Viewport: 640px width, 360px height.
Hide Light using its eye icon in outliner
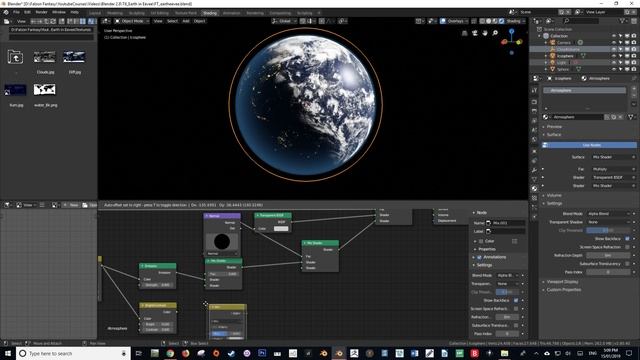[x=613, y=62]
